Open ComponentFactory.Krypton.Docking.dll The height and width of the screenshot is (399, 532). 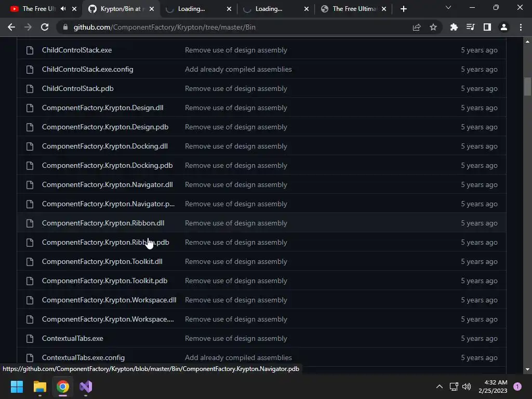pyautogui.click(x=105, y=146)
